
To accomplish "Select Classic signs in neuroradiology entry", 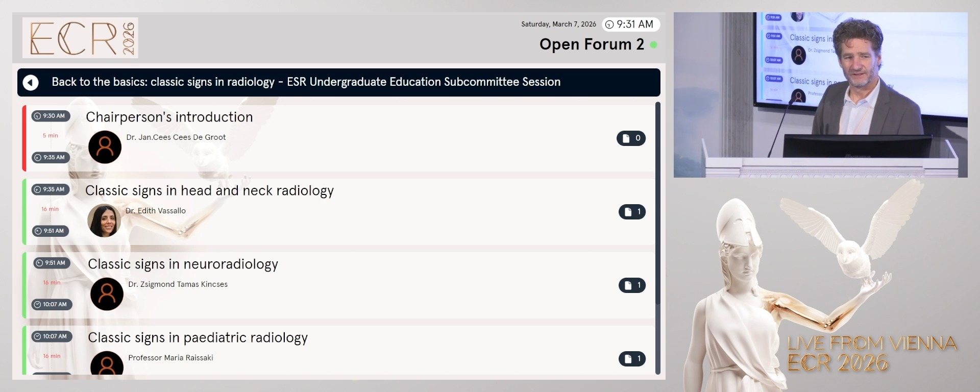I will (x=183, y=264).
